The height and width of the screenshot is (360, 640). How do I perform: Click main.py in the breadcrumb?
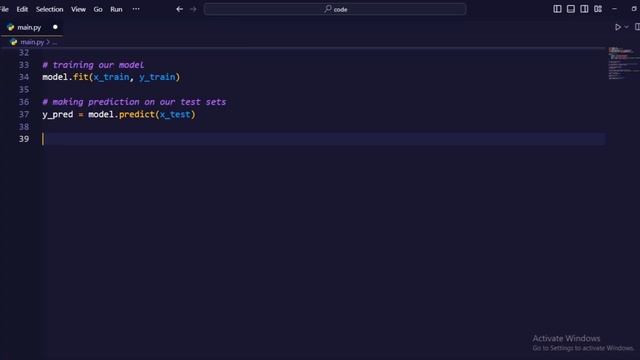point(32,42)
